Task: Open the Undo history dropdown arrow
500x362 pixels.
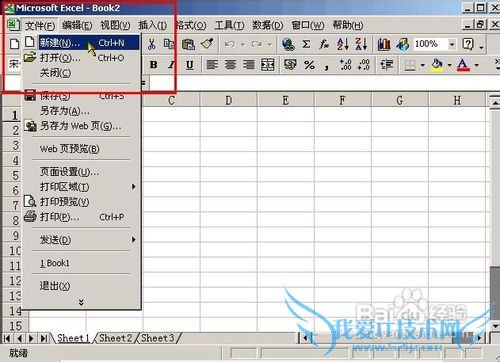Action: 243,44
